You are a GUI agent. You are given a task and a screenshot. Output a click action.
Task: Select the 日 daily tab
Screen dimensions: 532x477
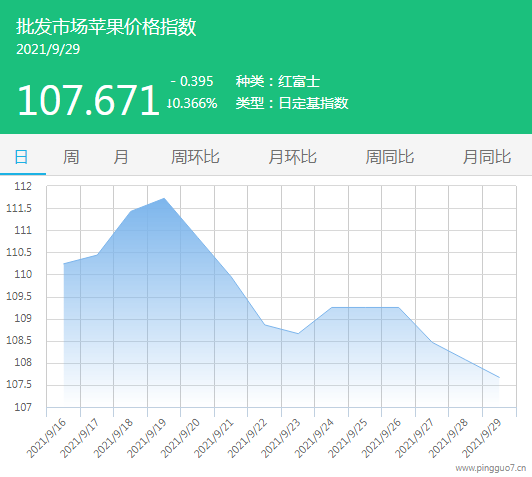tap(21, 157)
